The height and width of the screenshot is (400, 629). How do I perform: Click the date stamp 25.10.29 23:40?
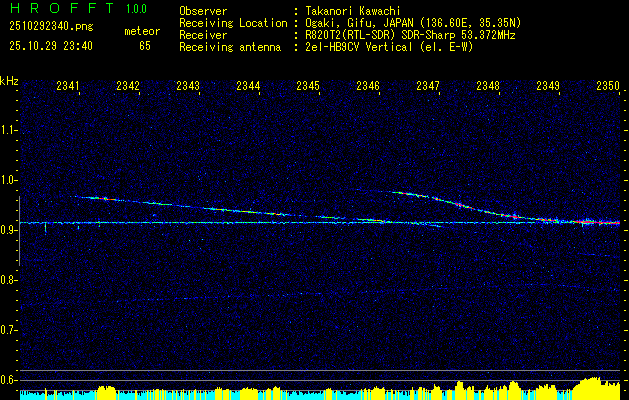pos(51,46)
